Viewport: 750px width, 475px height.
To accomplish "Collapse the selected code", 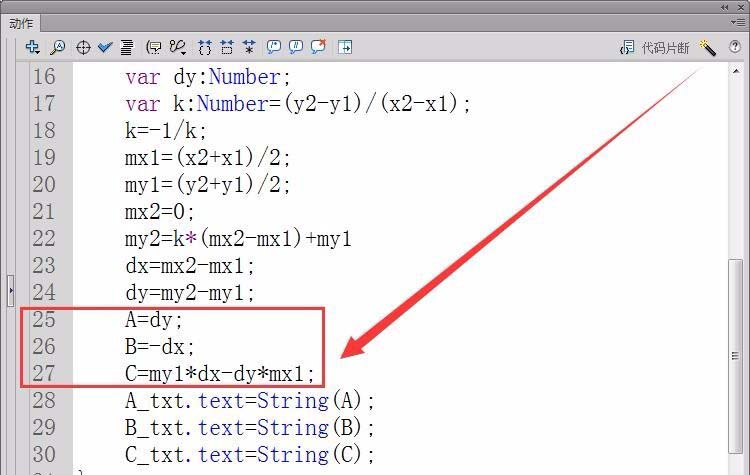I will pos(227,47).
